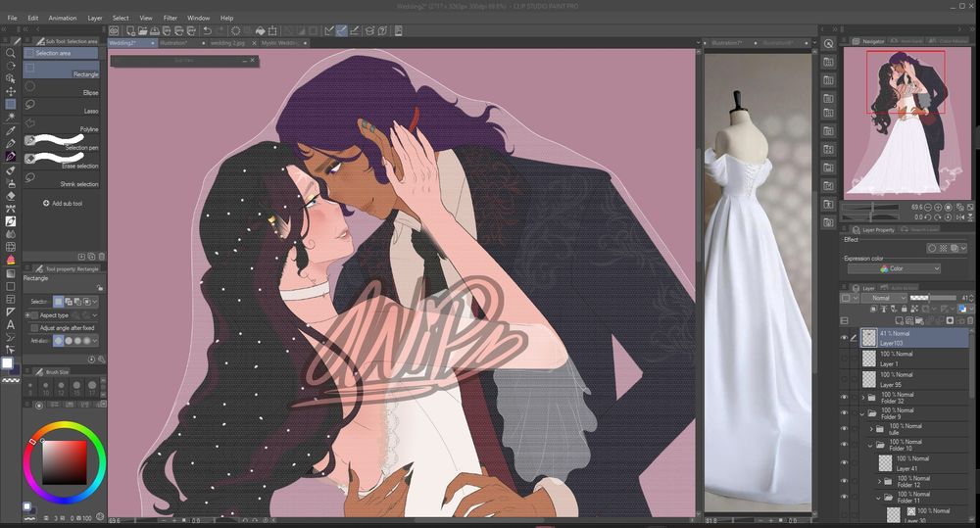Click the Delete layer trash icon
Viewport: 980px width, 528px height.
pyautogui.click(x=970, y=320)
